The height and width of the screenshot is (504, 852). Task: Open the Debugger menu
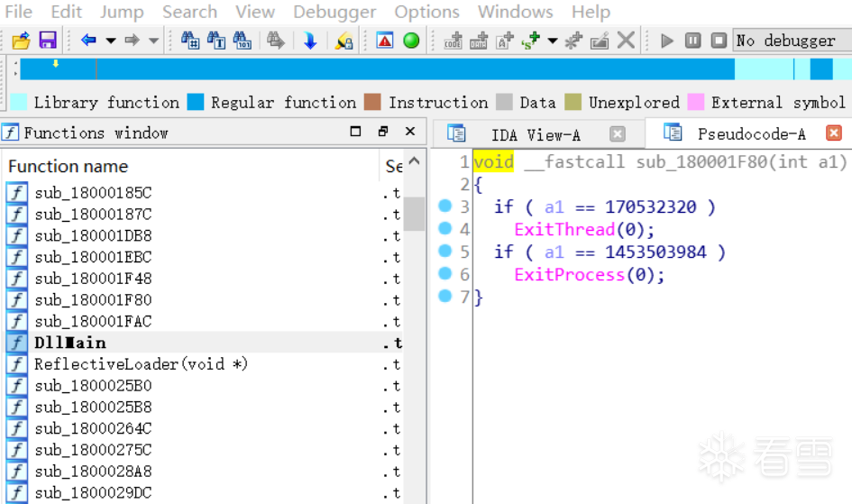(334, 12)
